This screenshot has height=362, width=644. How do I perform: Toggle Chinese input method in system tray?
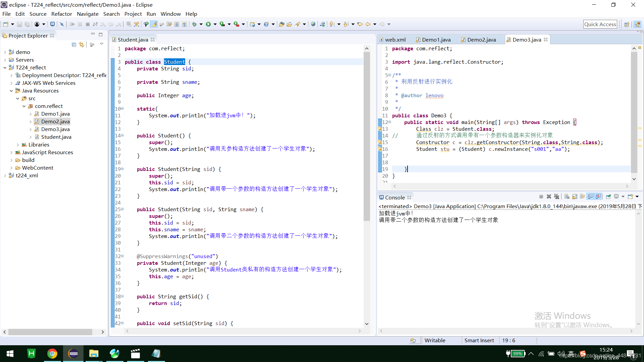571,353
